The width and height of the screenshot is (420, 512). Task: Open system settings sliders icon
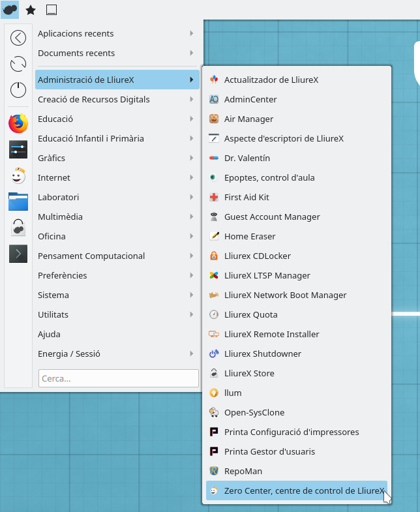point(18,149)
